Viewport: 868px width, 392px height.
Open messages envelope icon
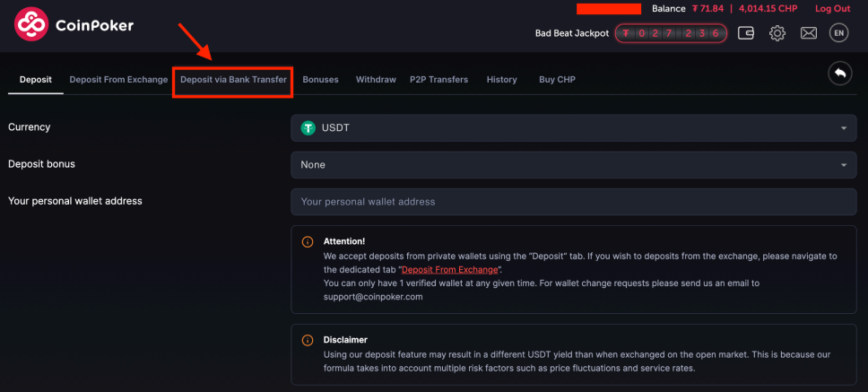click(x=808, y=33)
